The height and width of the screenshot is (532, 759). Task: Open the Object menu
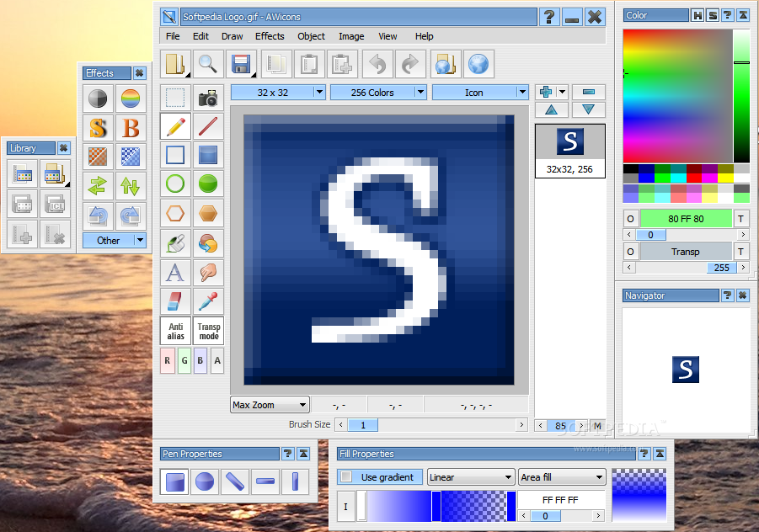tap(311, 36)
